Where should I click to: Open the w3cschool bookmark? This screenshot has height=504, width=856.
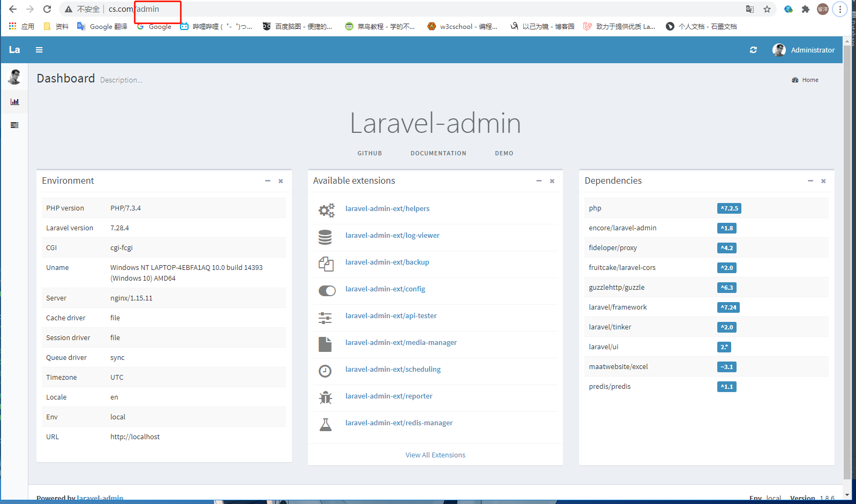(x=462, y=26)
